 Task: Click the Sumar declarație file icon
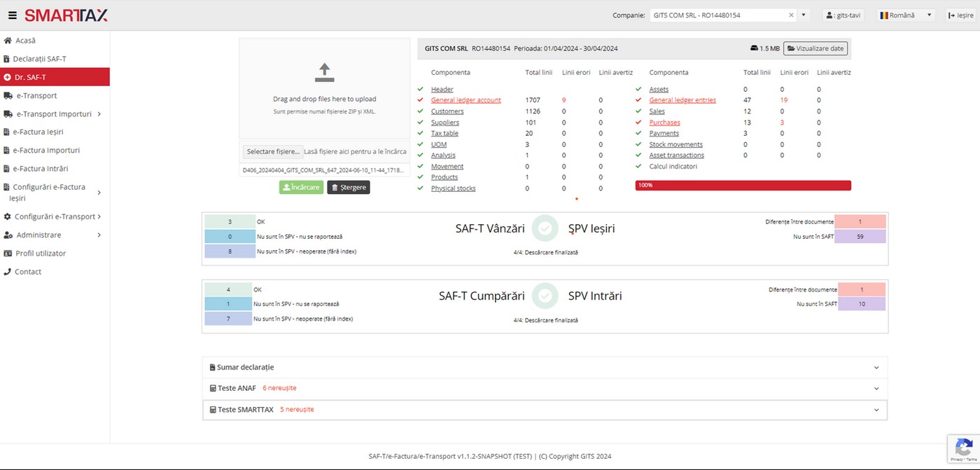tap(212, 367)
